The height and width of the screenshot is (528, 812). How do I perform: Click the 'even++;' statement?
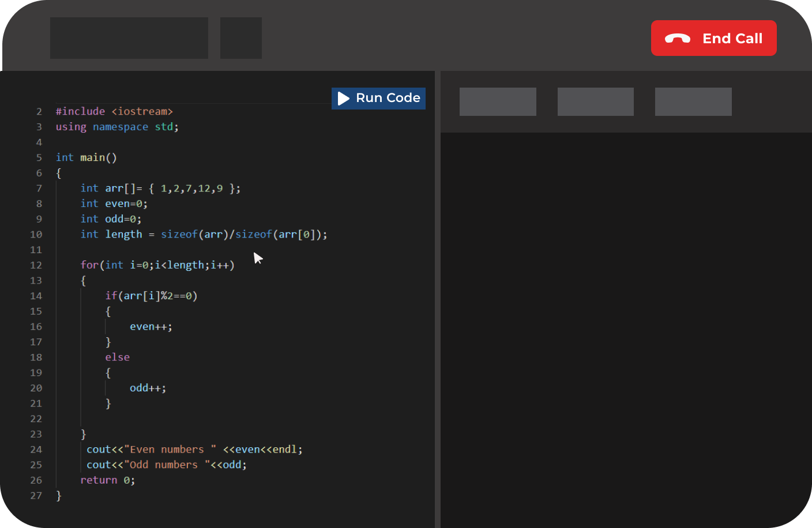click(x=151, y=326)
